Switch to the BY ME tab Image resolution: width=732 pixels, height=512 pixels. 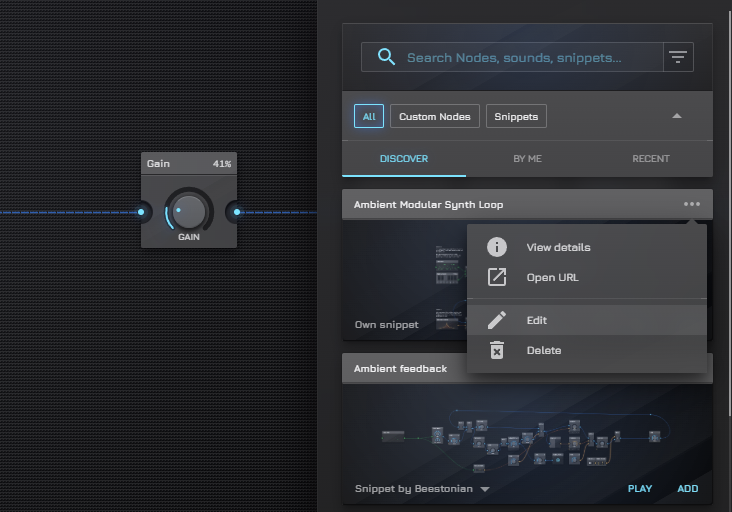(527, 159)
